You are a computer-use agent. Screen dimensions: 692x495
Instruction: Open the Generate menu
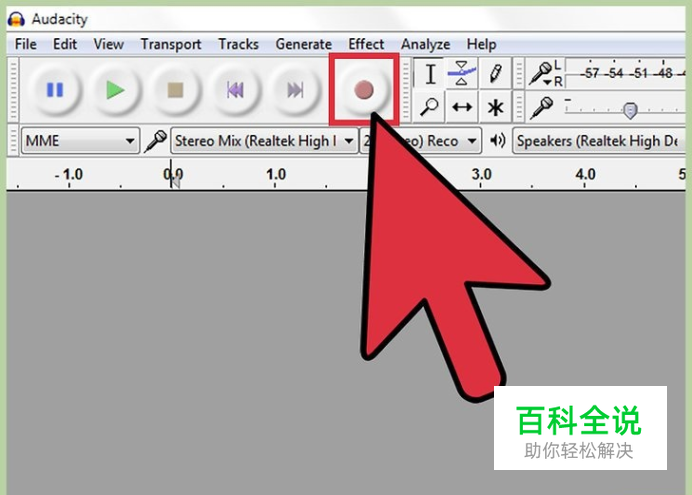pos(304,44)
